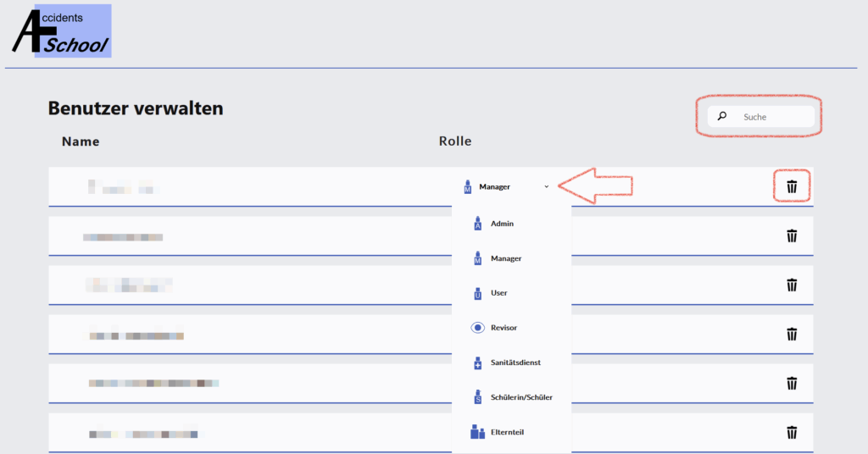Click the Name column header

81,141
